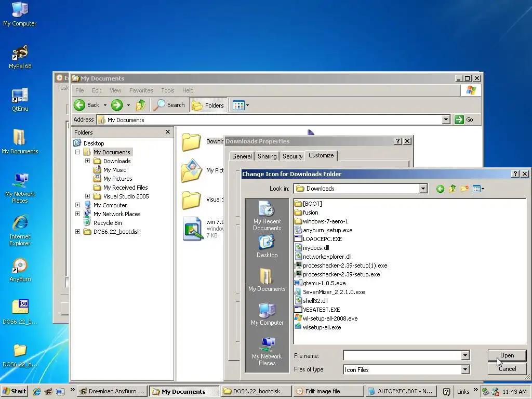
Task: Select Desktop in the dialog places bar
Action: pyautogui.click(x=267, y=247)
